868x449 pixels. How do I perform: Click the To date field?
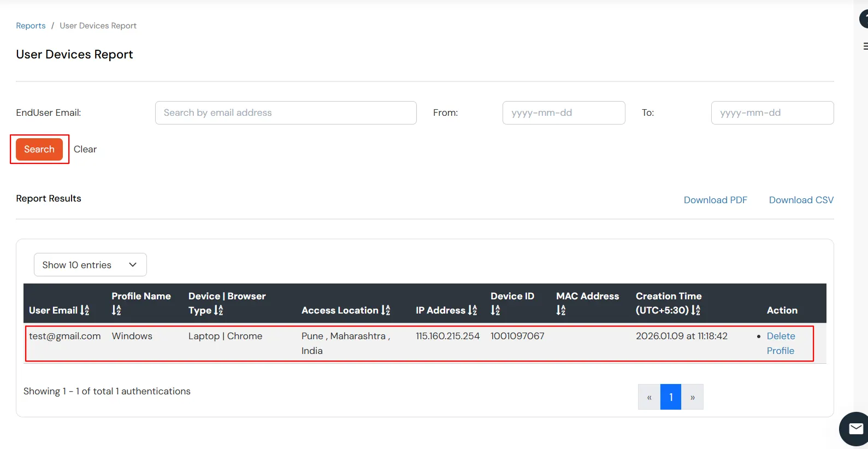pyautogui.click(x=772, y=113)
